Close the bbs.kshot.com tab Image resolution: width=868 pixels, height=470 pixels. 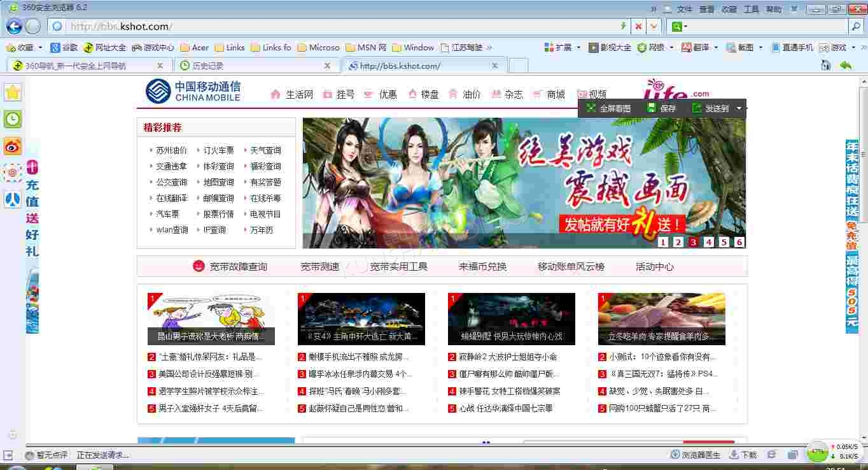[x=494, y=66]
